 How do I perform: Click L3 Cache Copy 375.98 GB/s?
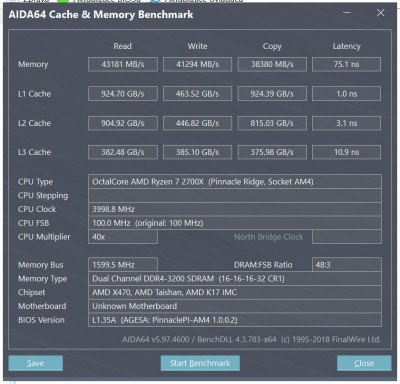click(272, 152)
